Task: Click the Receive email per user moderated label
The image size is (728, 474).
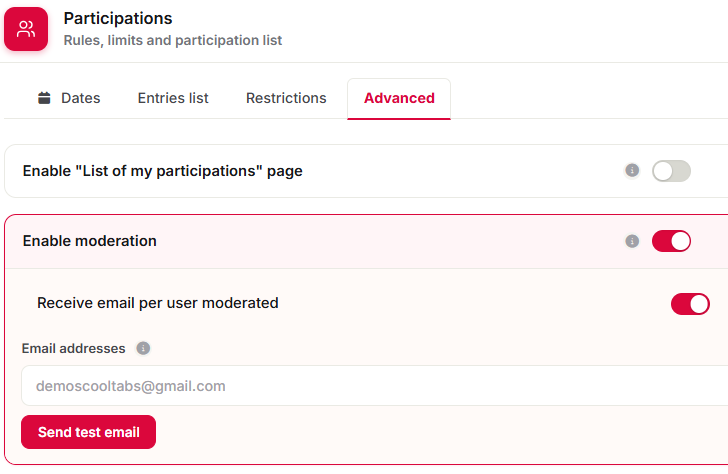Action: pos(158,303)
